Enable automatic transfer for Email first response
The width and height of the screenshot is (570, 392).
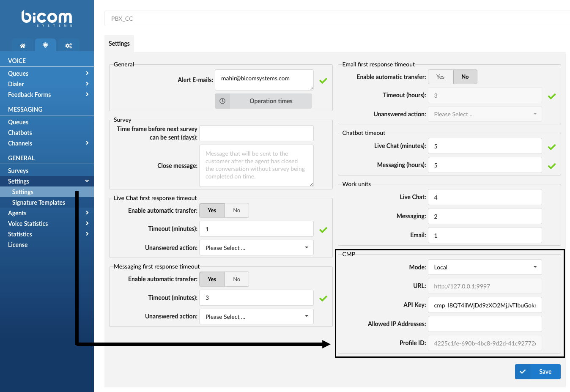[x=440, y=77]
